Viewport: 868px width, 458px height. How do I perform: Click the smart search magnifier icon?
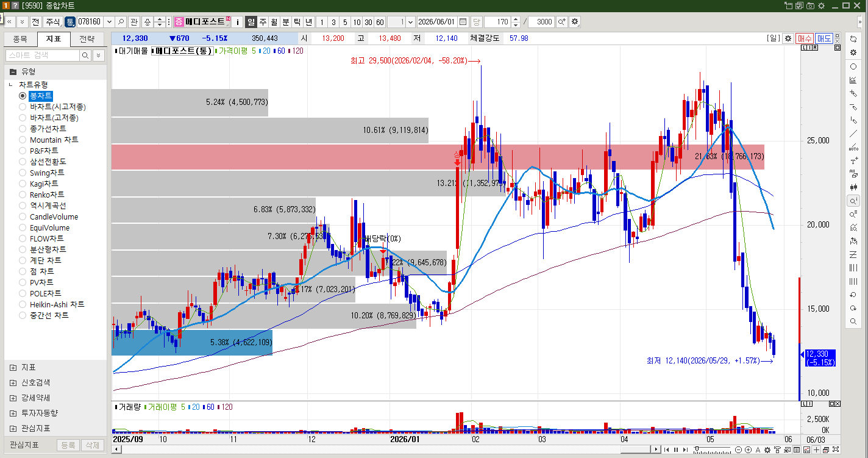86,55
